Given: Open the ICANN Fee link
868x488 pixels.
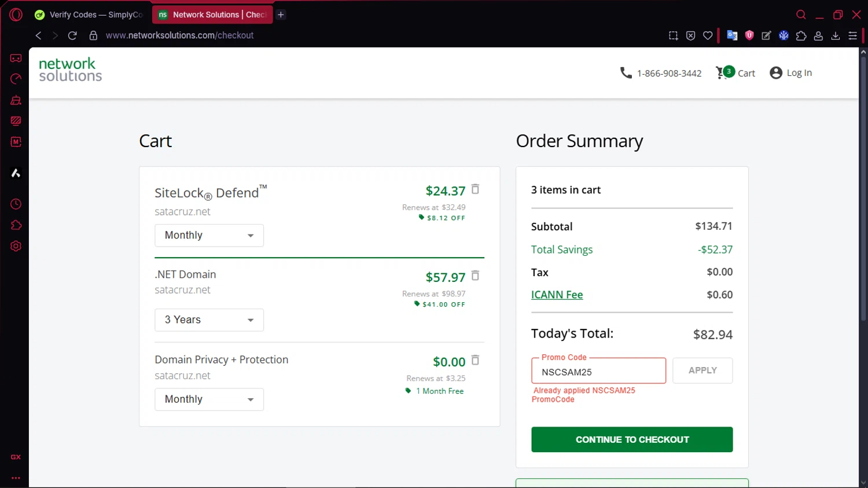Looking at the screenshot, I should [x=557, y=295].
